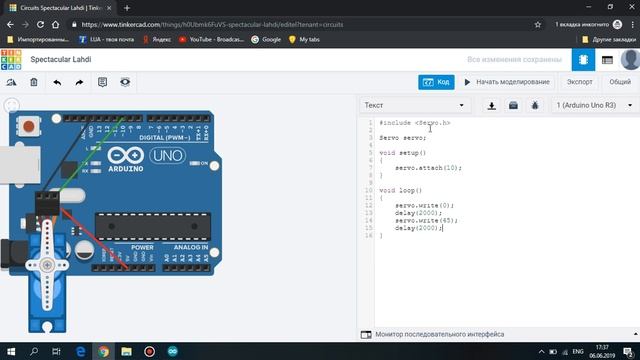The width and height of the screenshot is (640, 360).
Task: Open the YouTube bookmark
Action: click(211, 40)
